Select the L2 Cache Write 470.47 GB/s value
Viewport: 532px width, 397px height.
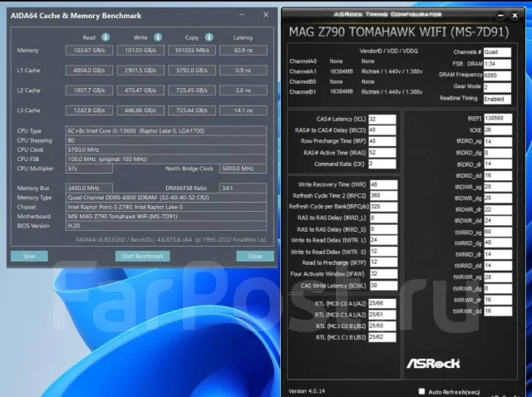pos(140,91)
